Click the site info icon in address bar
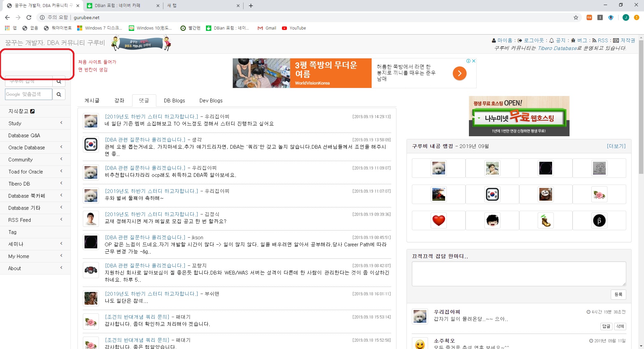The height and width of the screenshot is (349, 644). [x=42, y=17]
